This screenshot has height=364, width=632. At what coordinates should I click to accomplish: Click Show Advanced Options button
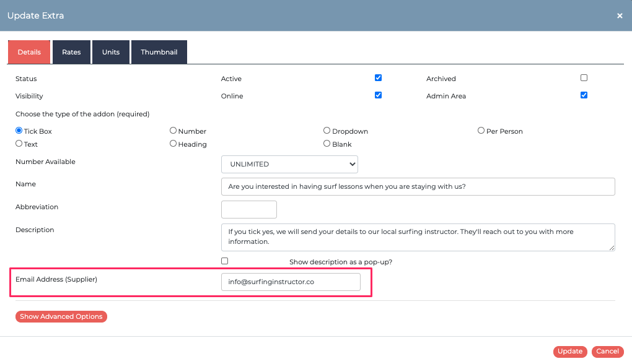tap(61, 316)
